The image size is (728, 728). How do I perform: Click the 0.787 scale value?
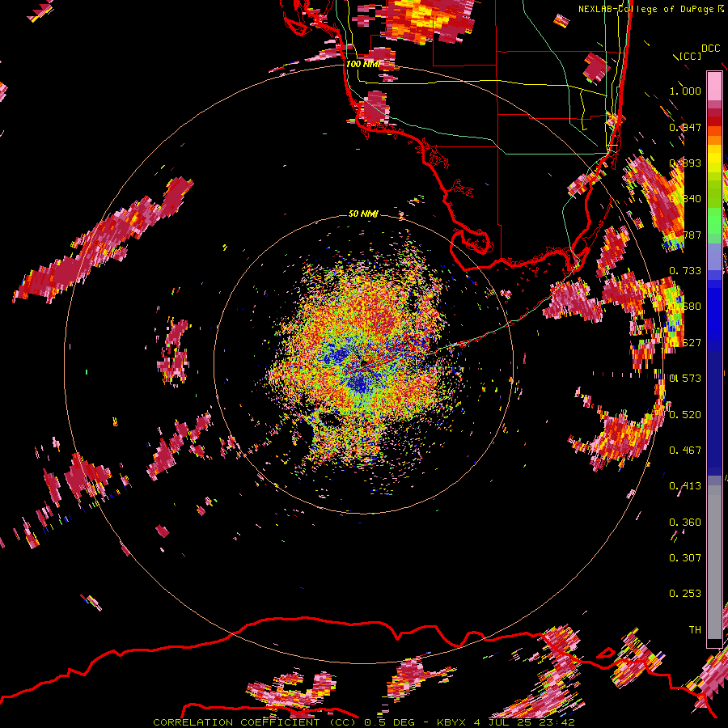(x=685, y=235)
